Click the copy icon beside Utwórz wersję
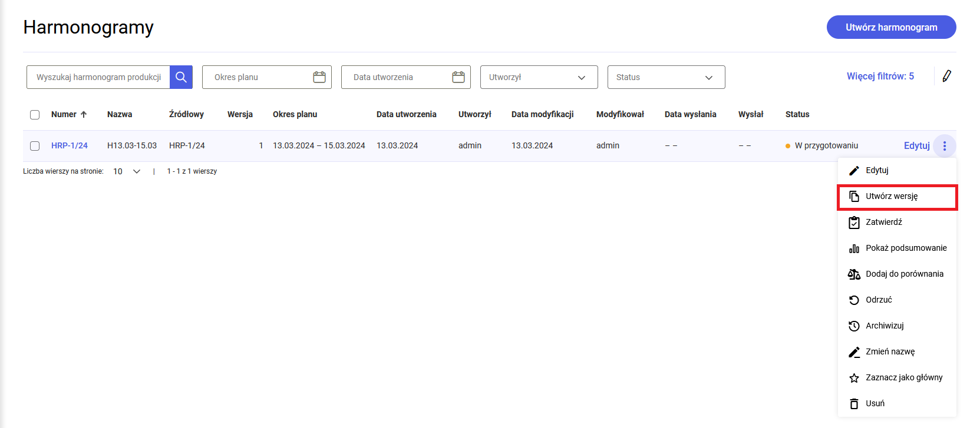Viewport: 980px width, 428px height. [x=854, y=197]
